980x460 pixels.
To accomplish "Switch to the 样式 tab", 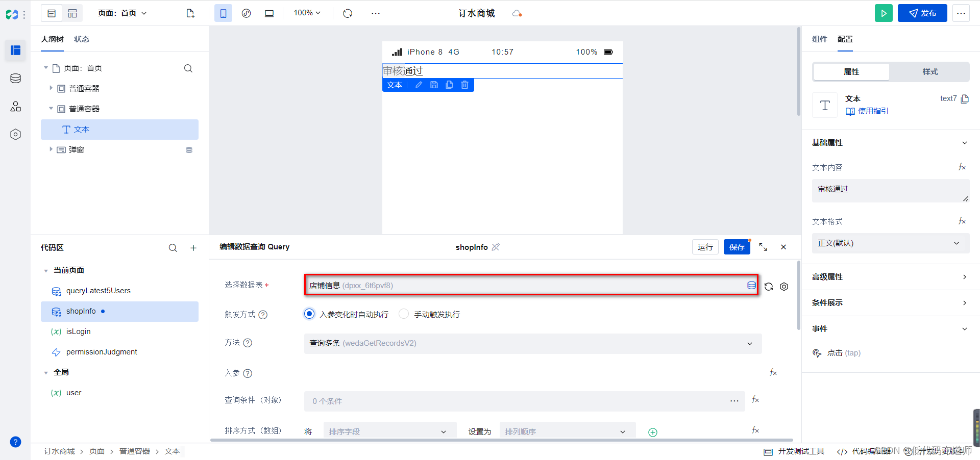I will coord(930,72).
